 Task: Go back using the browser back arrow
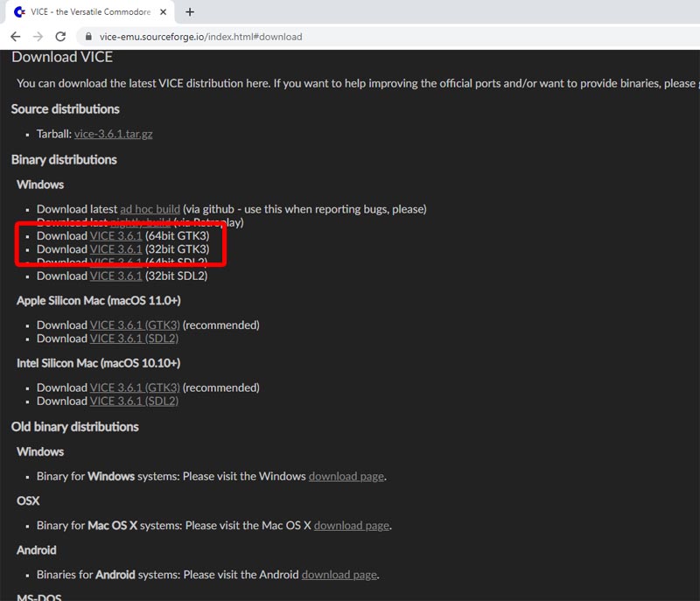(16, 37)
